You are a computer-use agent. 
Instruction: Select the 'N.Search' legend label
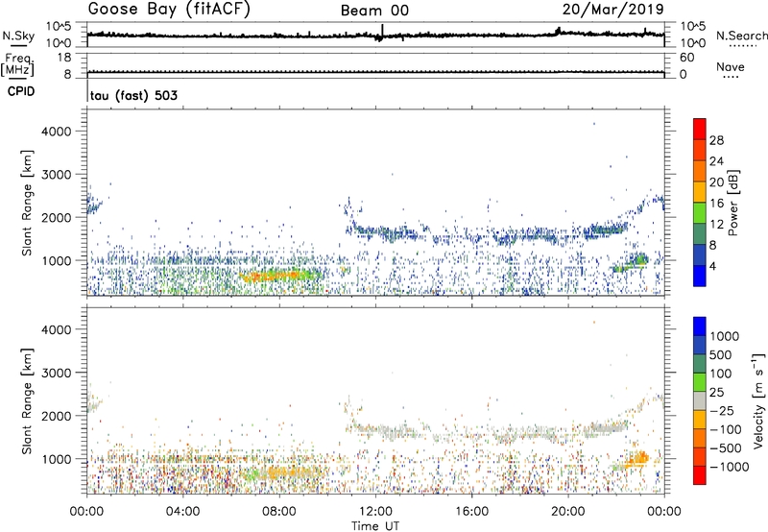pyautogui.click(x=741, y=36)
